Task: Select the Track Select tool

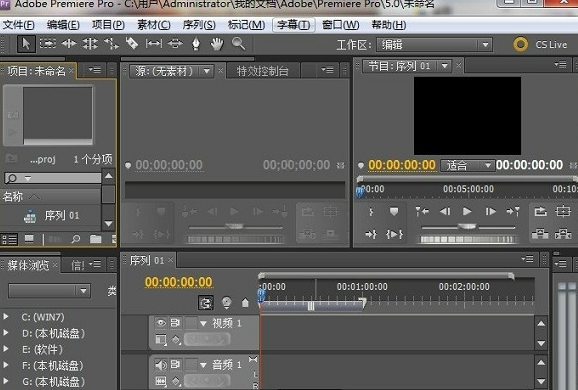Action: 48,44
